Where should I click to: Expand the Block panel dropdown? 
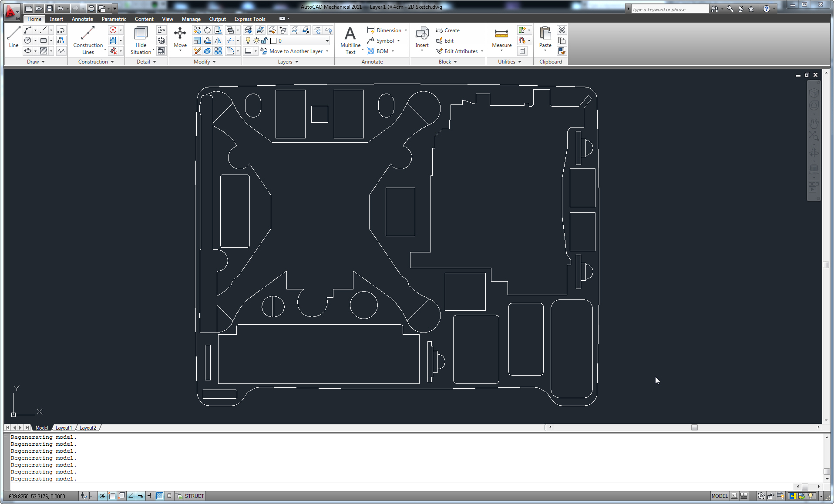tap(447, 62)
